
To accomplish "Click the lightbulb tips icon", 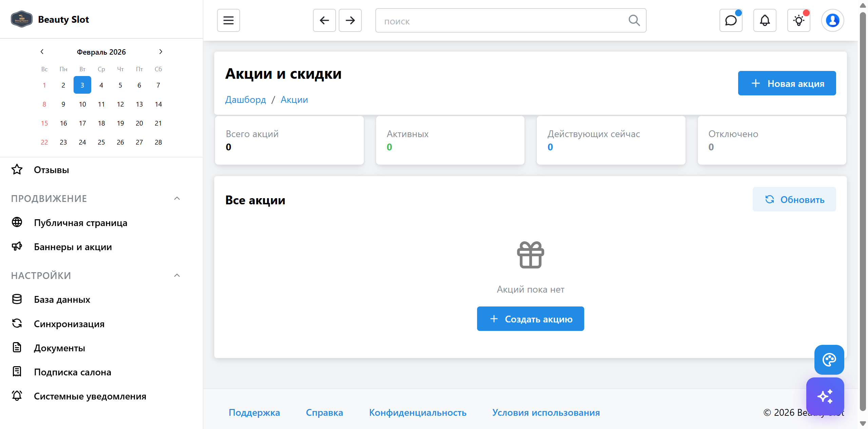I will pyautogui.click(x=798, y=20).
